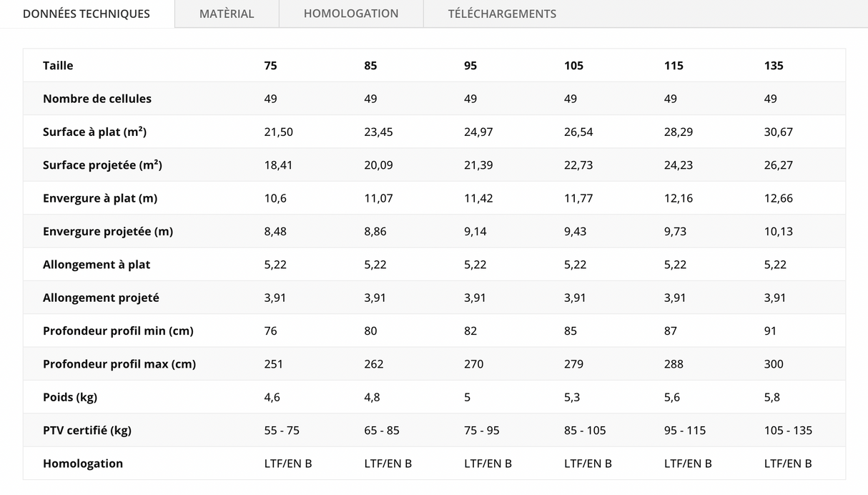The width and height of the screenshot is (868, 495).
Task: Click the PTV certifié row label
Action: coord(87,431)
